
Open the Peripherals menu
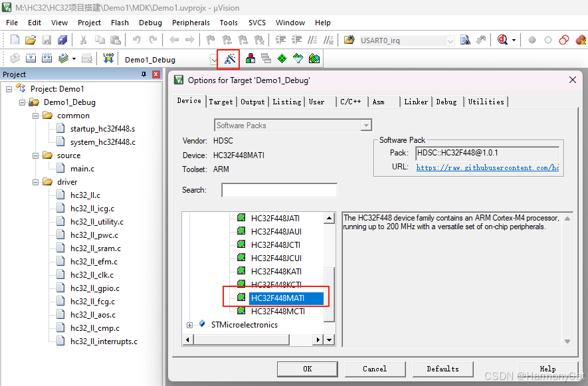(x=191, y=23)
